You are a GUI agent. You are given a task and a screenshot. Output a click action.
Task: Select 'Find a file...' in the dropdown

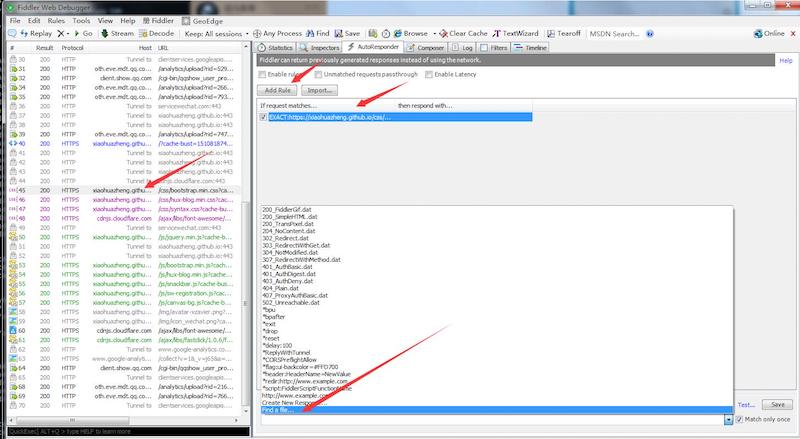tap(497, 410)
